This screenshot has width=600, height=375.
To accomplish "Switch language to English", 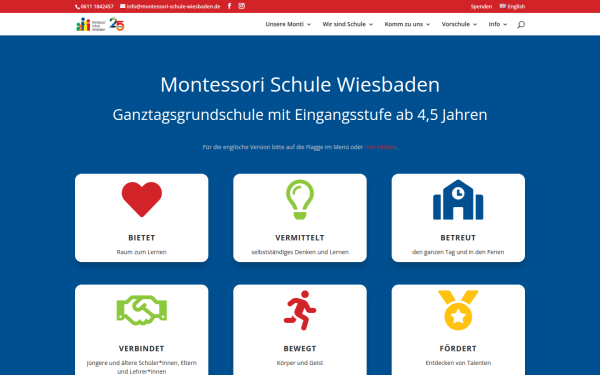I will [x=516, y=7].
